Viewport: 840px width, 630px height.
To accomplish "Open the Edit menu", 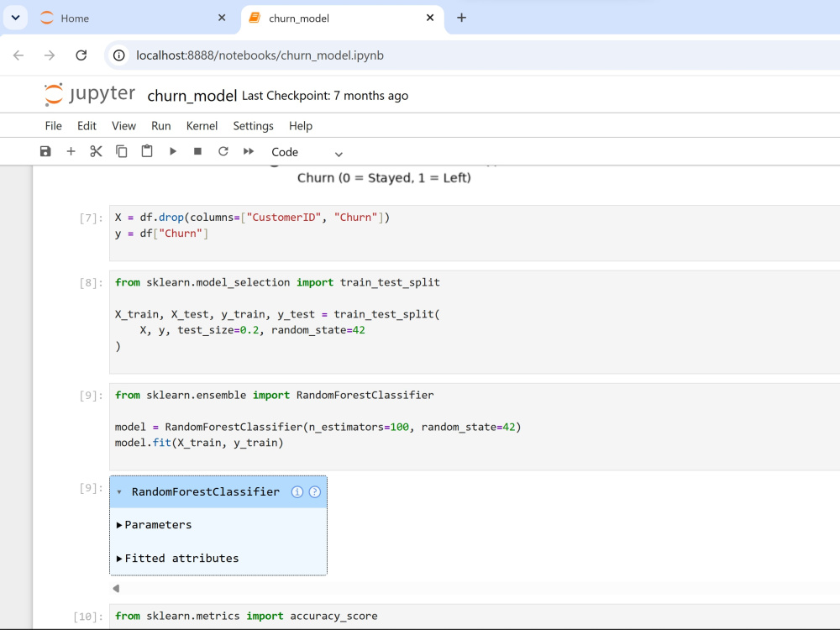I will point(87,126).
